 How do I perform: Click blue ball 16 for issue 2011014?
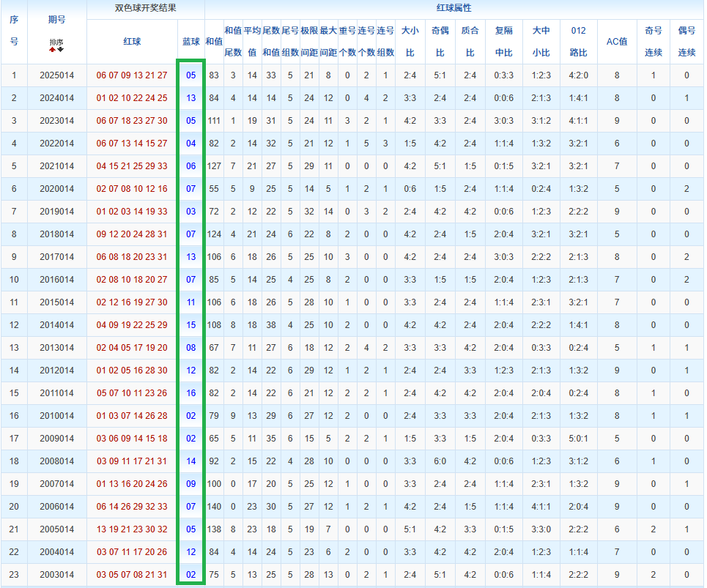click(190, 393)
